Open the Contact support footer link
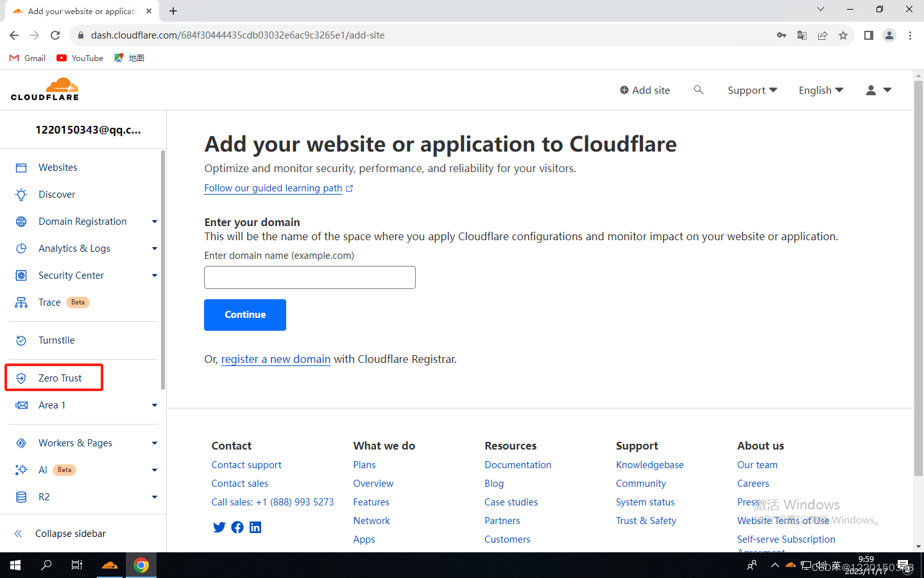This screenshot has width=924, height=578. [x=246, y=465]
